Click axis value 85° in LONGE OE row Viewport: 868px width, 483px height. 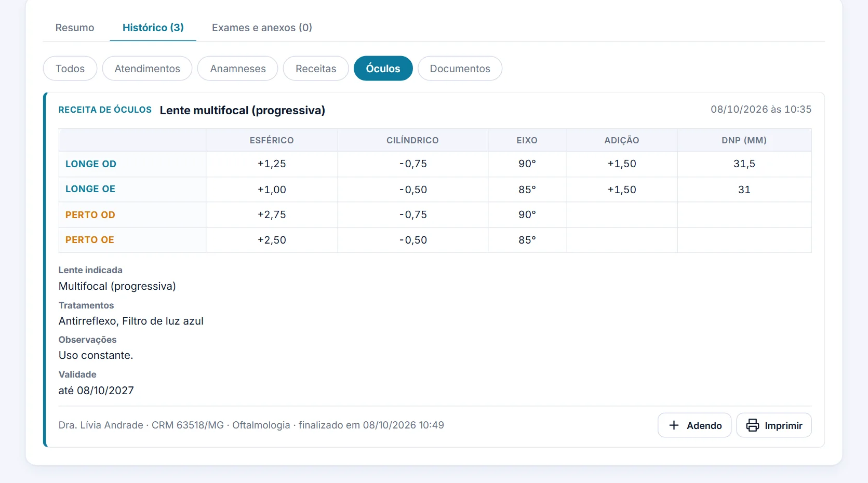pyautogui.click(x=527, y=190)
